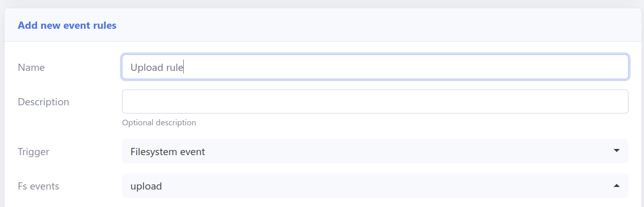Click the Trigger dropdown down-arrow caret

pos(617,151)
